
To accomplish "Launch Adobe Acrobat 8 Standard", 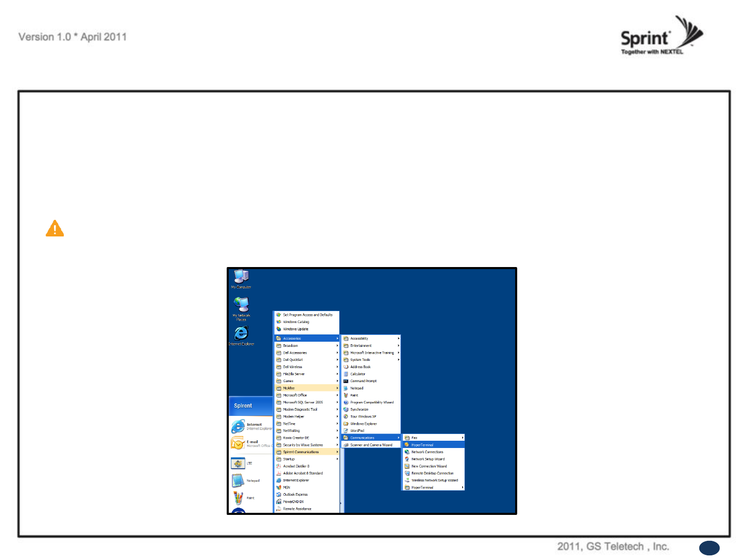I will click(x=307, y=473).
